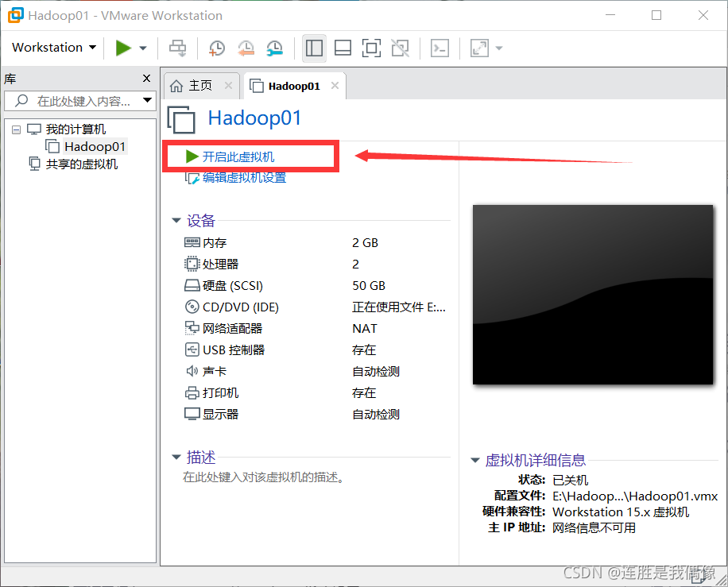This screenshot has height=587, width=728.
Task: Click the black VM screen preview
Action: tap(593, 295)
